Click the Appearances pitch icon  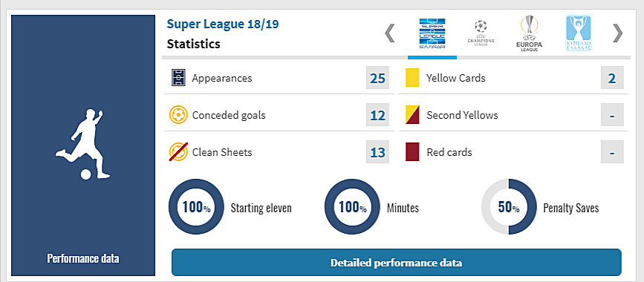coord(179,78)
